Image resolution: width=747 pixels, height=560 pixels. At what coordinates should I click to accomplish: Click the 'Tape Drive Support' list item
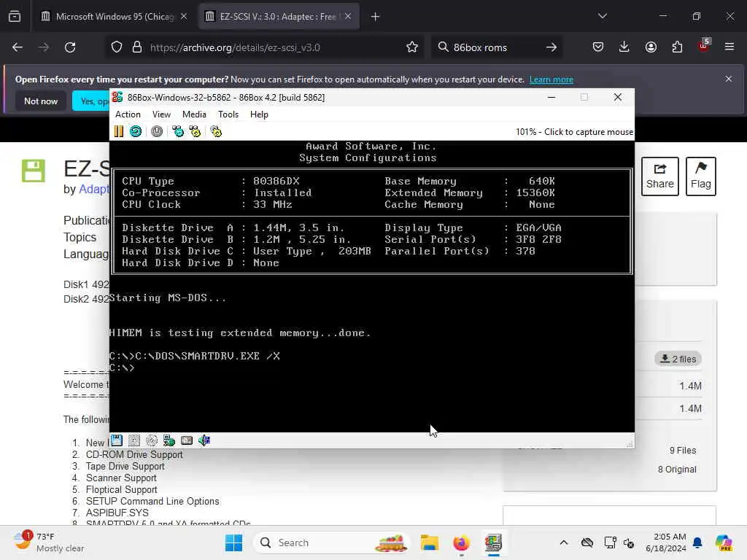coord(125,467)
